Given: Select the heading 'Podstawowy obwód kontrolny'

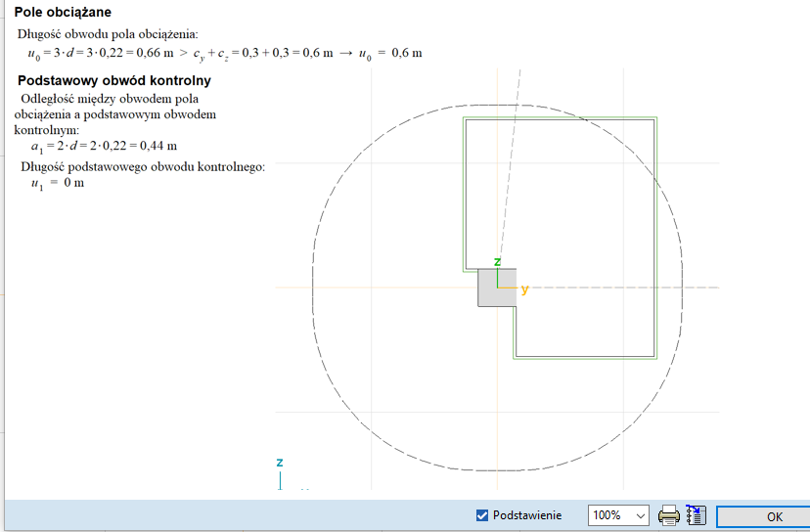Looking at the screenshot, I should point(114,80).
